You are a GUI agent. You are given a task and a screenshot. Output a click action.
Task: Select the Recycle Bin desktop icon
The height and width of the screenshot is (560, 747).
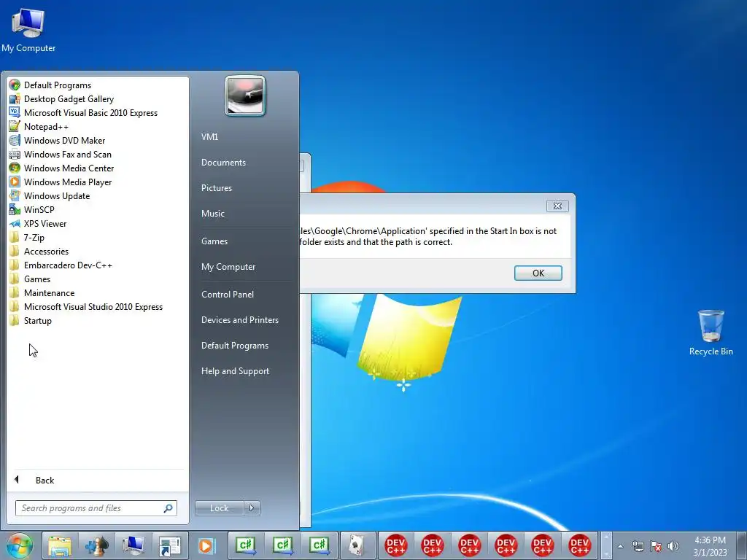[711, 332]
